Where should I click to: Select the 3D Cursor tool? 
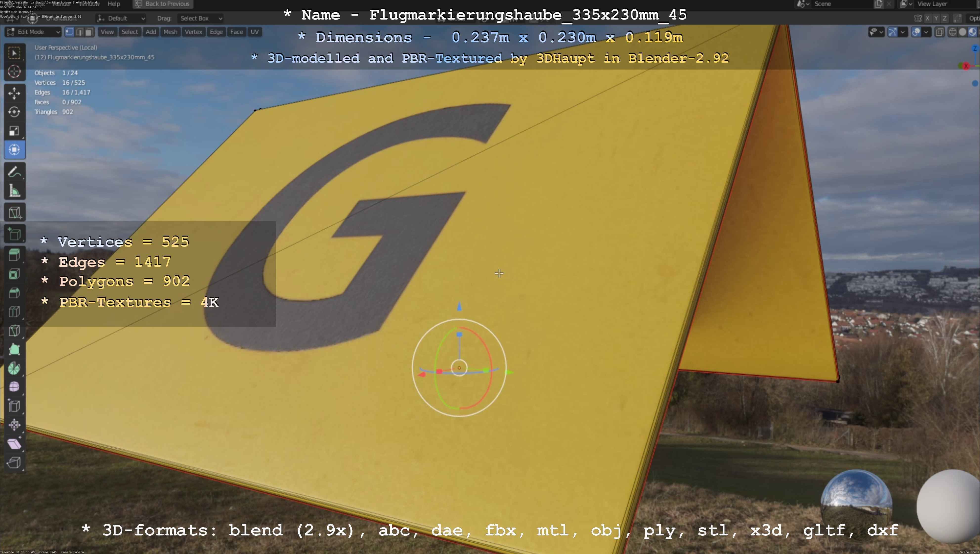[x=14, y=72]
